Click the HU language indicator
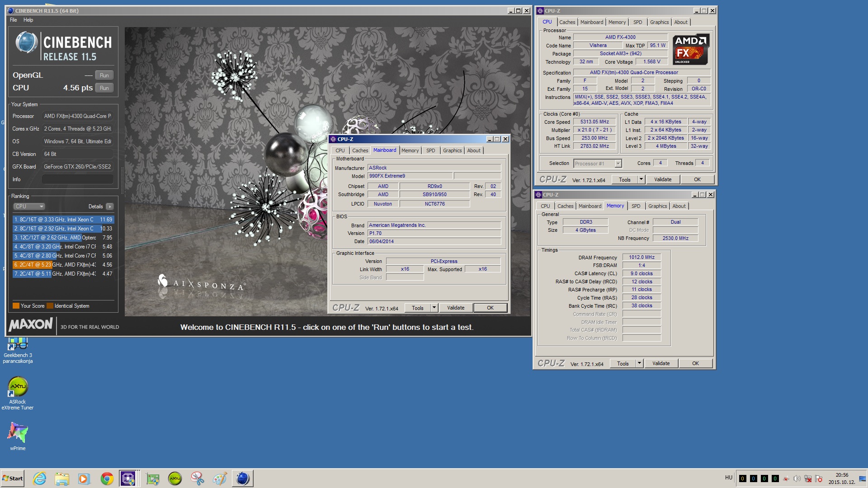Viewport: 868px width, 488px height. coord(728,478)
